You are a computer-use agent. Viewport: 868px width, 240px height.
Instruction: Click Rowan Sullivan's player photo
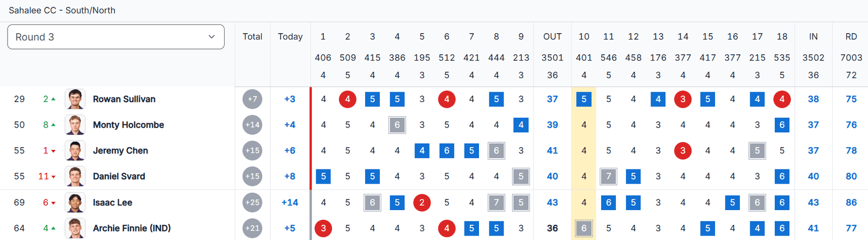75,99
